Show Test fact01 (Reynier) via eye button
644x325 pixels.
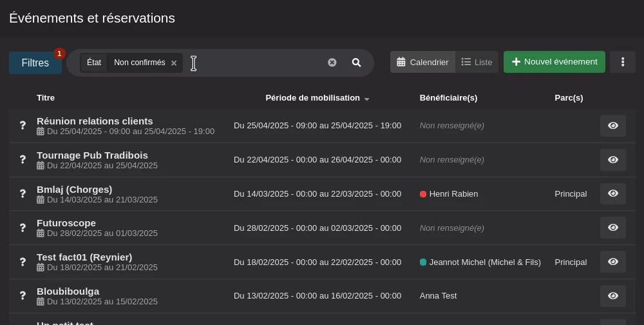click(612, 262)
